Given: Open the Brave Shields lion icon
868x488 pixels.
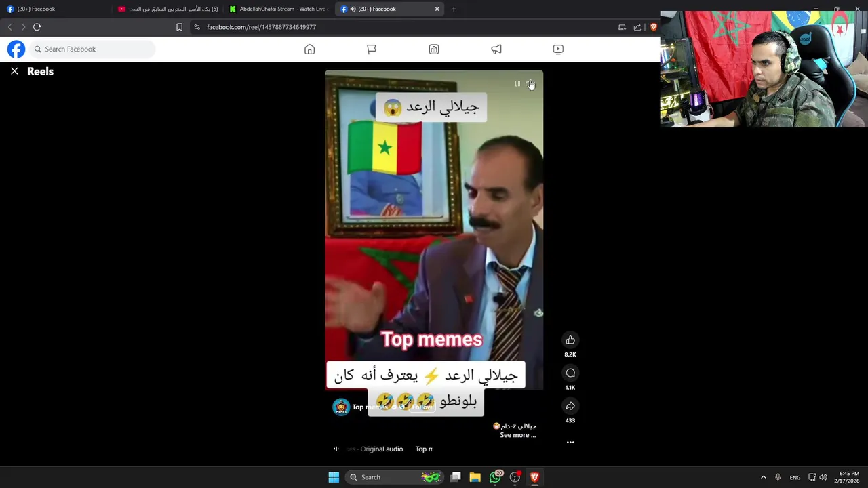Looking at the screenshot, I should click(654, 27).
